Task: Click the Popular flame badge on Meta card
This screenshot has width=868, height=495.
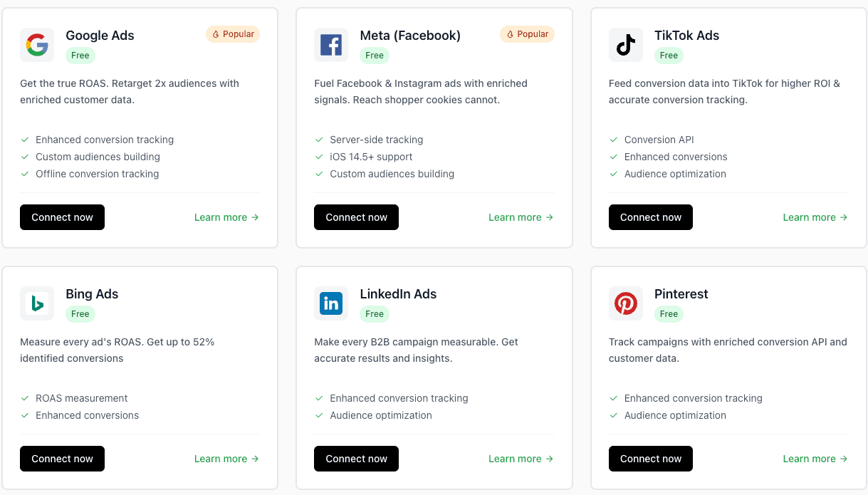Action: [527, 33]
